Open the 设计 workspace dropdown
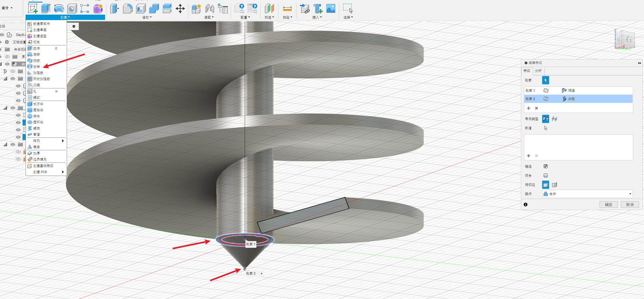The image size is (644, 299). (7, 8)
